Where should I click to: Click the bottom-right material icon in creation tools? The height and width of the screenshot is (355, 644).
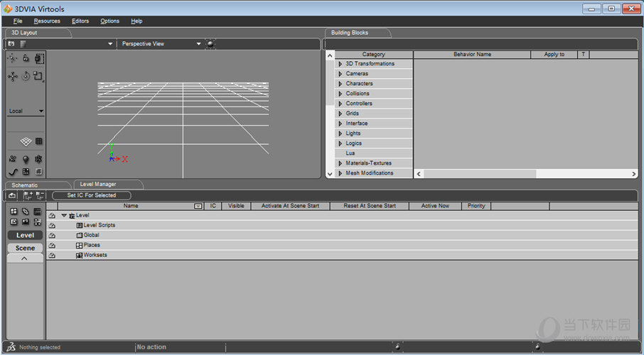[38, 172]
